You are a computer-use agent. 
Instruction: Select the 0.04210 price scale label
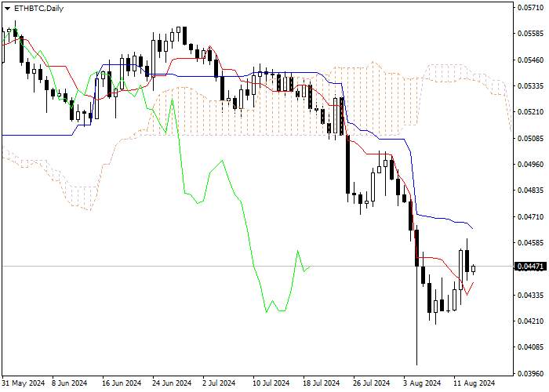click(x=531, y=321)
